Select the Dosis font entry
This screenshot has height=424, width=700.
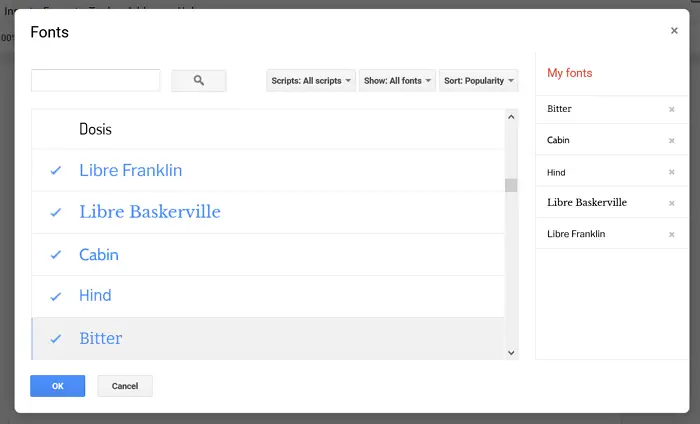tap(268, 129)
